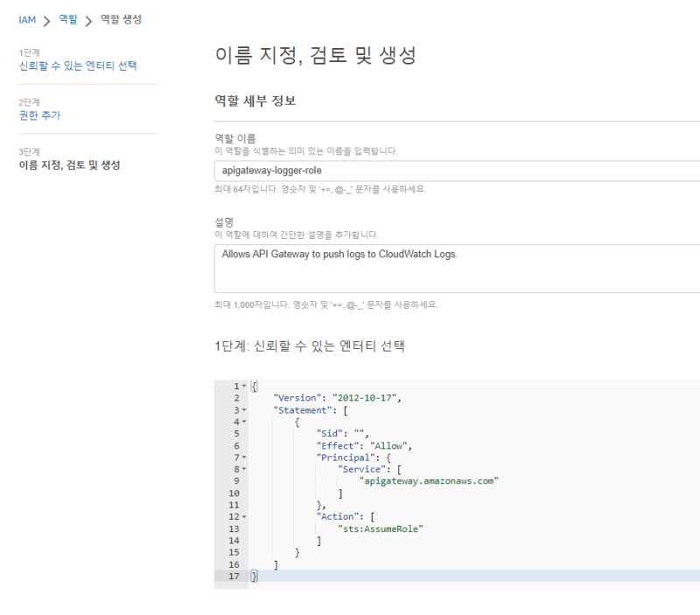Click the Sid line in the JSON editor
This screenshot has height=615, width=700.
344,433
